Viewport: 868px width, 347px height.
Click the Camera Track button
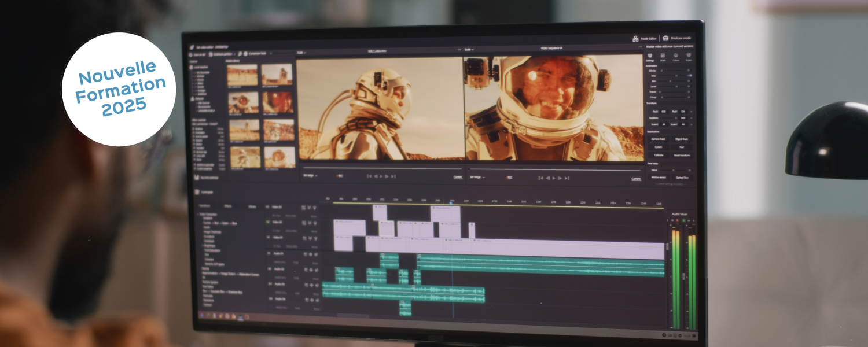tap(658, 139)
